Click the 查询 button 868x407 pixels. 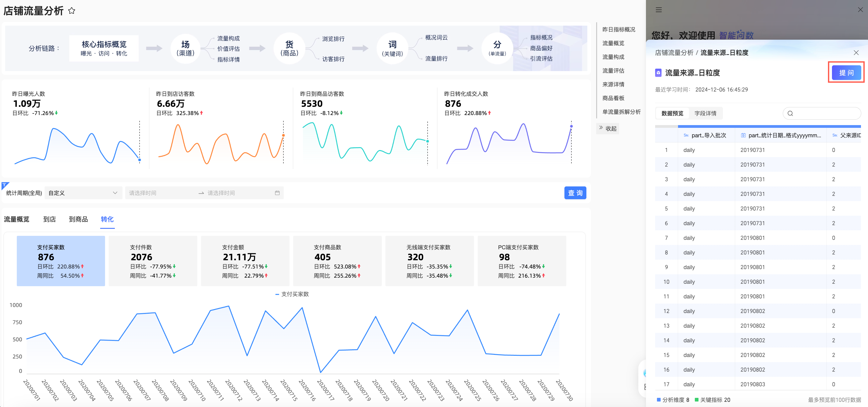575,193
